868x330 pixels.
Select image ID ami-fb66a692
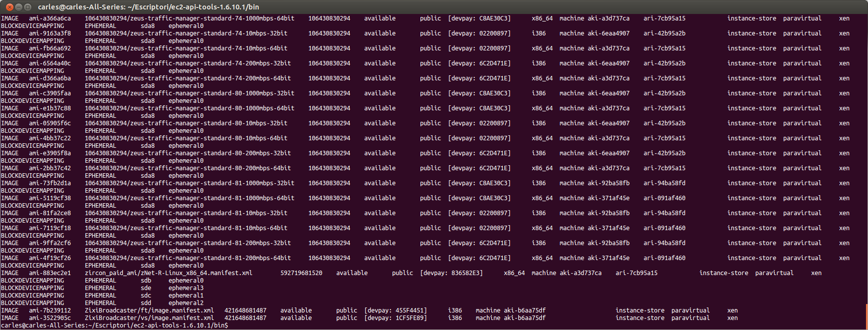(50, 48)
